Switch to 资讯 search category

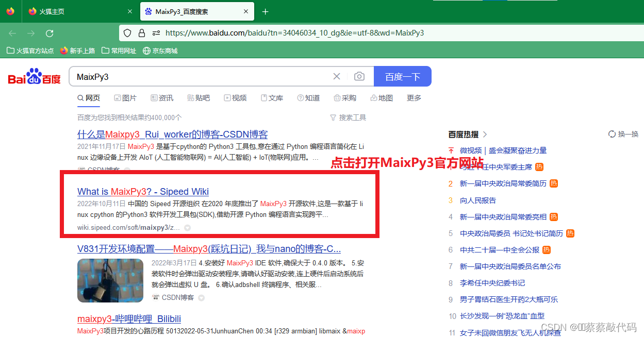[x=162, y=98]
